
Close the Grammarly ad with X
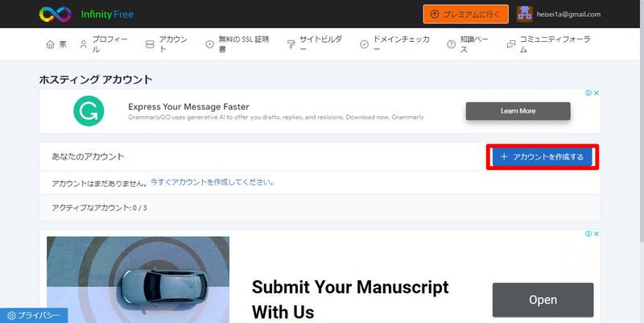[596, 93]
